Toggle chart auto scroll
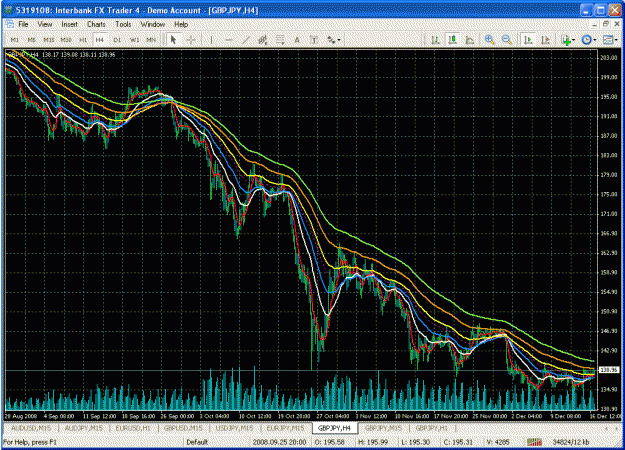625x450 pixels. (x=528, y=39)
